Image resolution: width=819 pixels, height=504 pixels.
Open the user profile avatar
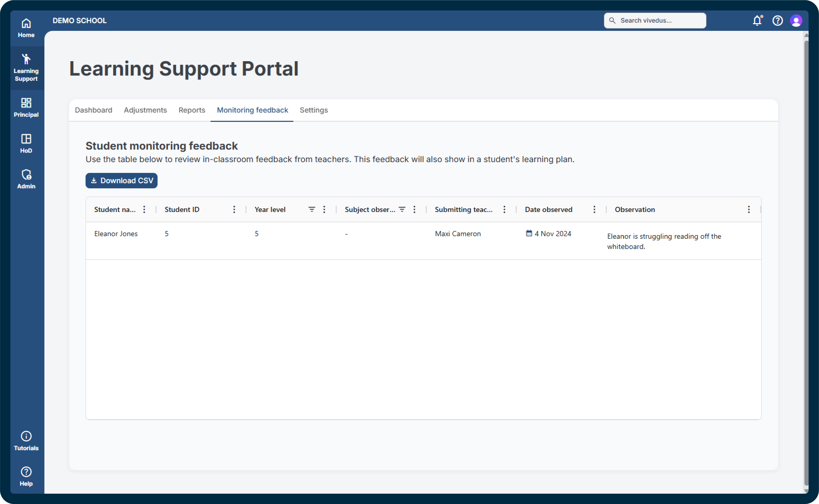[x=796, y=21]
